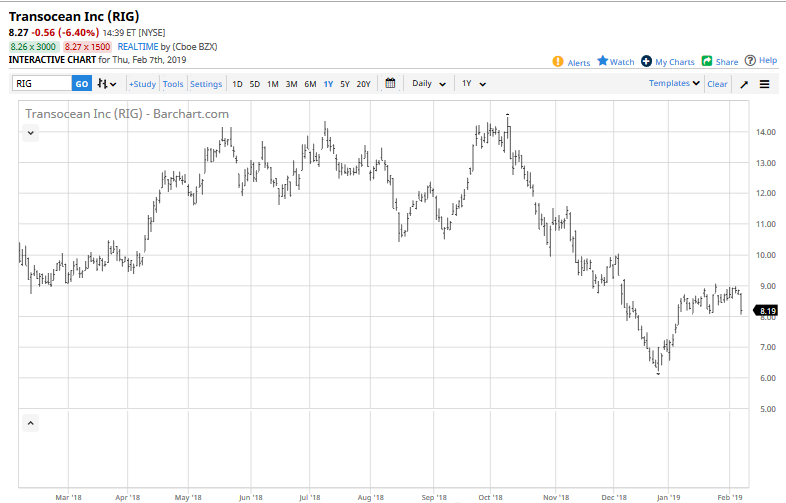Click the 8.19 current price marker
786x503 pixels.
tap(766, 311)
